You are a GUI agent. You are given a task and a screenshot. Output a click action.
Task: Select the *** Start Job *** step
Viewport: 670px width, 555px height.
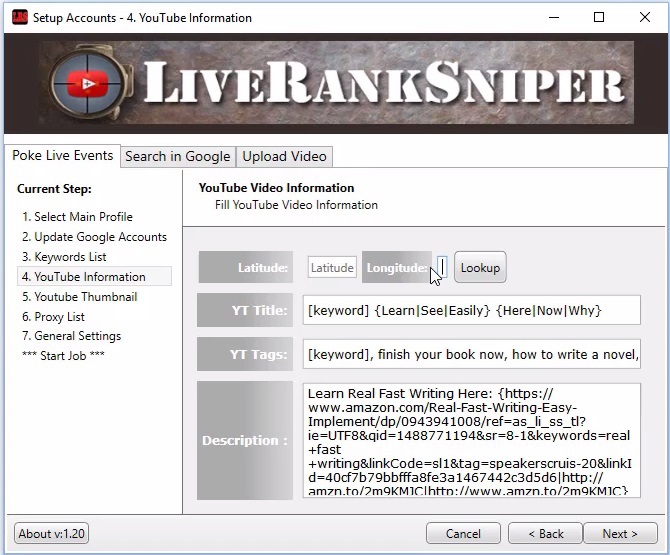pyautogui.click(x=63, y=355)
